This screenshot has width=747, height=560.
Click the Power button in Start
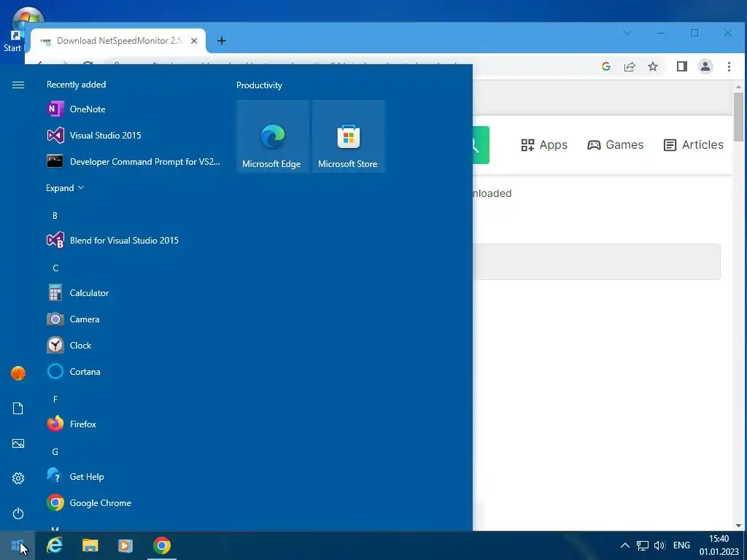click(18, 513)
